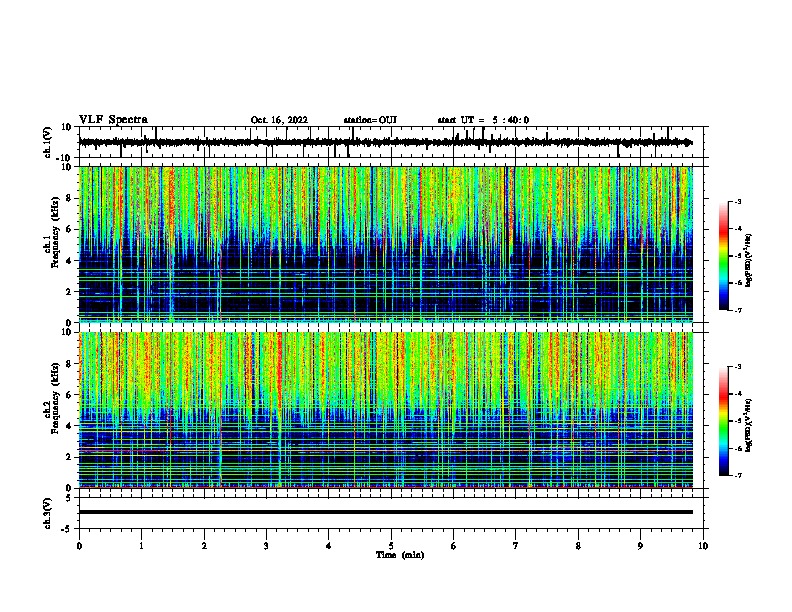Click the ch.2 spectrogram '6' frequency tick label
This screenshot has width=792, height=612.
[70, 395]
